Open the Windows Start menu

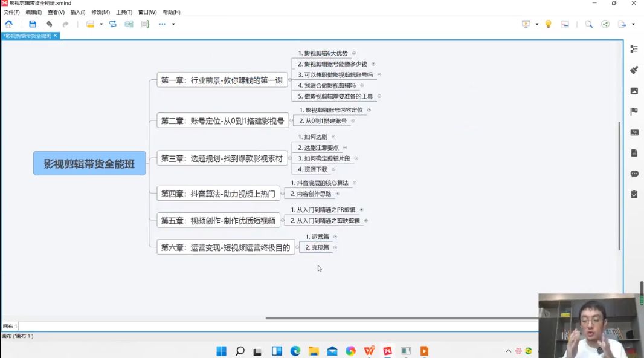[x=221, y=351]
